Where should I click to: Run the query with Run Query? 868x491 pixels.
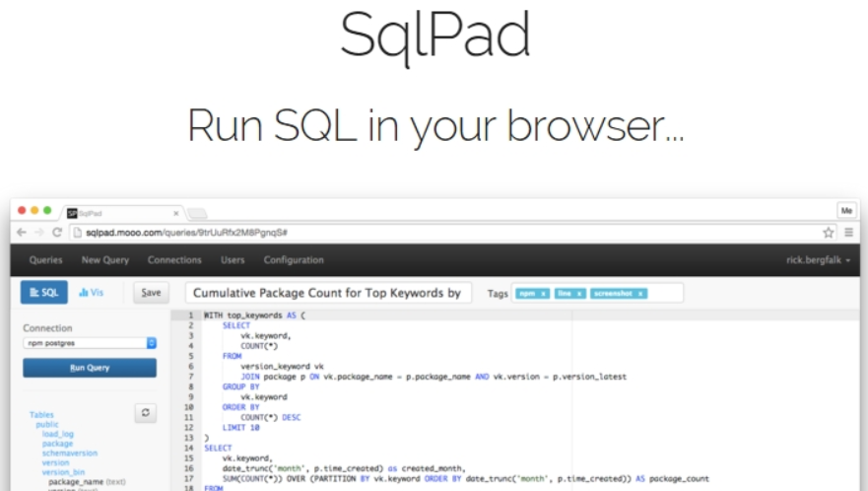[x=90, y=368]
